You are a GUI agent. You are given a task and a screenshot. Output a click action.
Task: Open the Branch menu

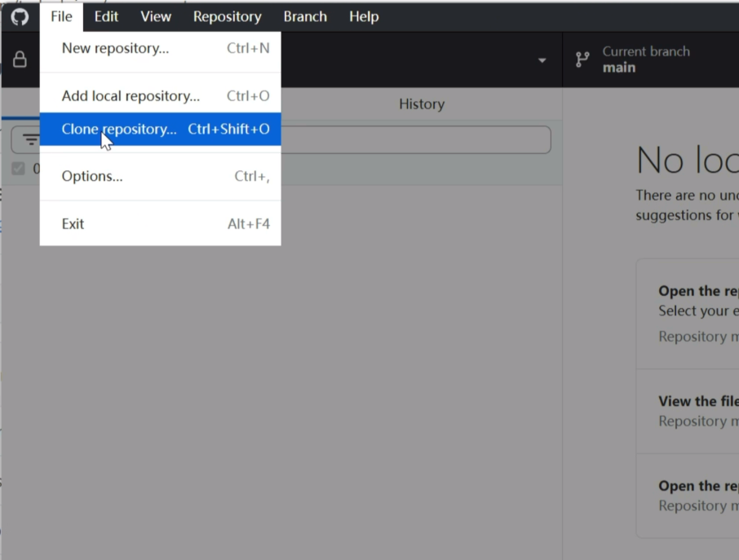[305, 16]
